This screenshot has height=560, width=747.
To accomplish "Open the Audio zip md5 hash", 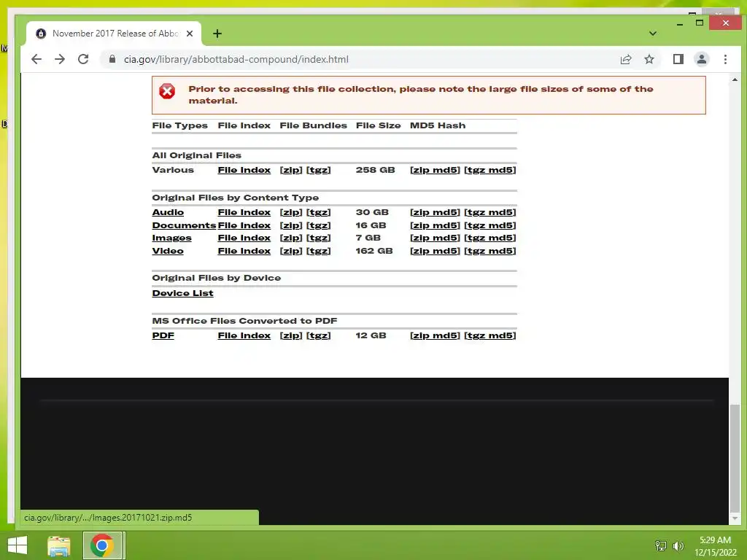I will point(435,212).
